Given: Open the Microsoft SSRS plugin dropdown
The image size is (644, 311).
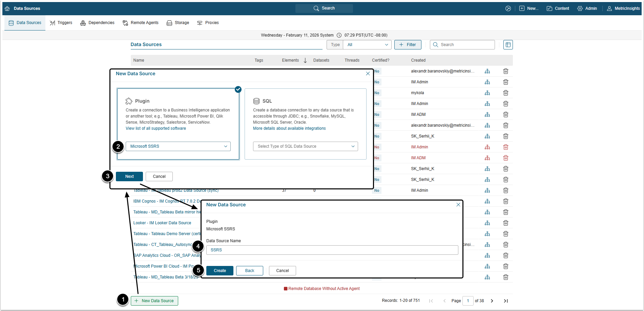Looking at the screenshot, I should click(178, 146).
